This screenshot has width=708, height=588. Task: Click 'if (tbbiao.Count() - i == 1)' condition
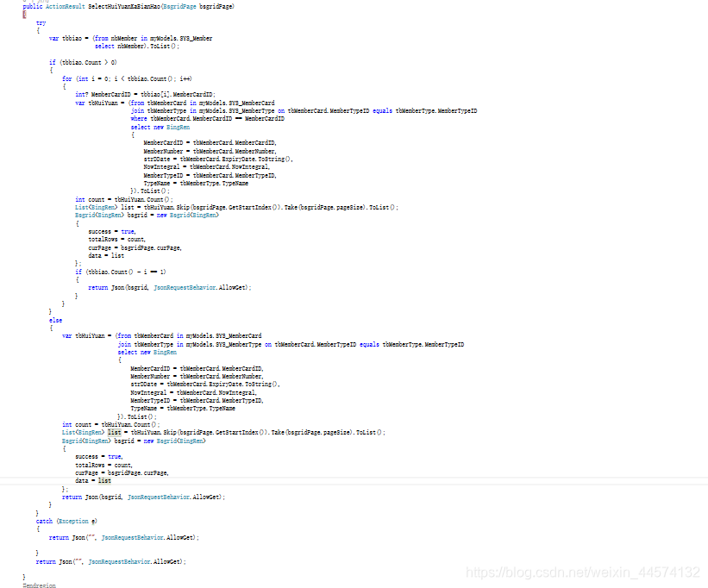click(x=121, y=272)
